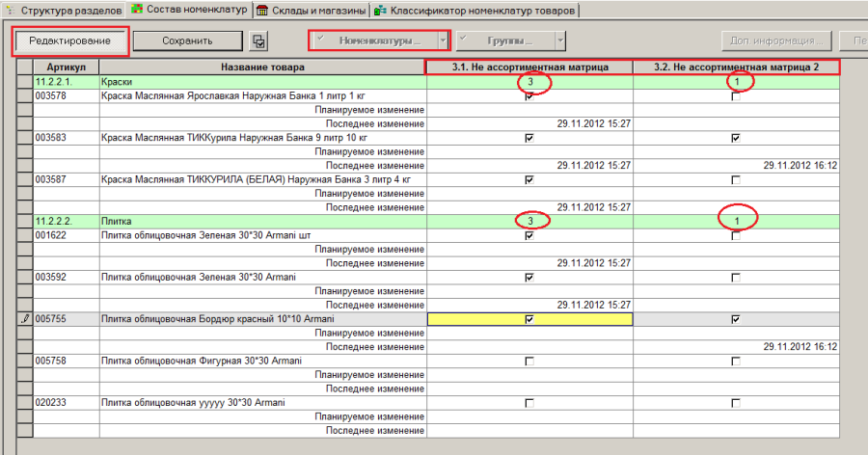Select article cell 005758

(x=67, y=361)
